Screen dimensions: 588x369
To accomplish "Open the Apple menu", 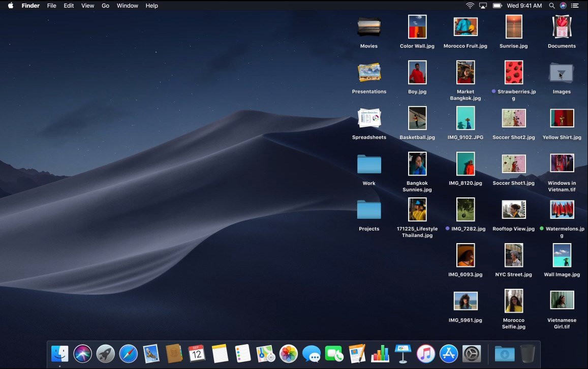I will [11, 5].
